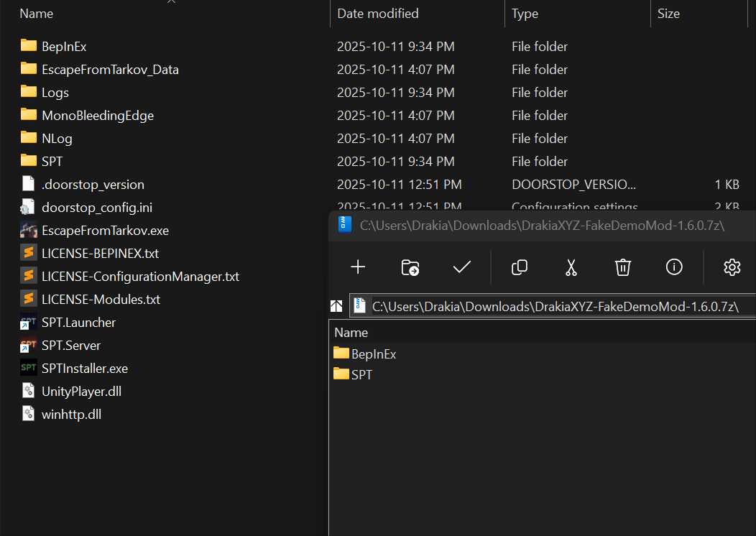
Task: Click the blue archive icon in the 7z title bar
Action: pos(345,225)
